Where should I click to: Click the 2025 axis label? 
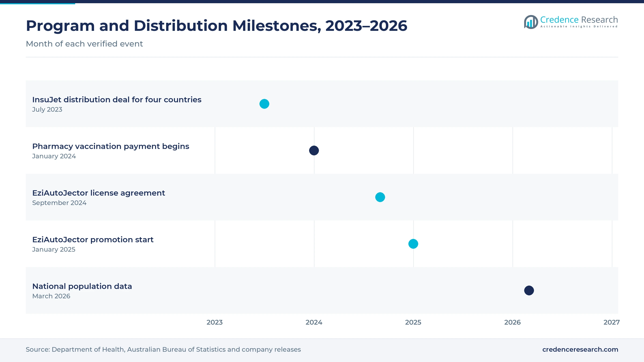[x=413, y=322]
